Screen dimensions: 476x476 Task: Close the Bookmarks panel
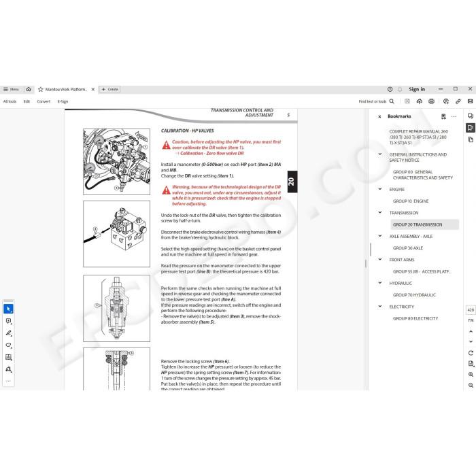[x=379, y=116]
